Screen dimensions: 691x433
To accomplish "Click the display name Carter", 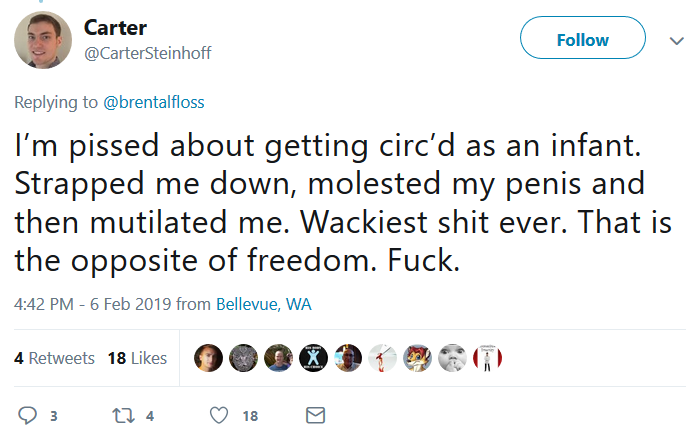I will (x=116, y=28).
